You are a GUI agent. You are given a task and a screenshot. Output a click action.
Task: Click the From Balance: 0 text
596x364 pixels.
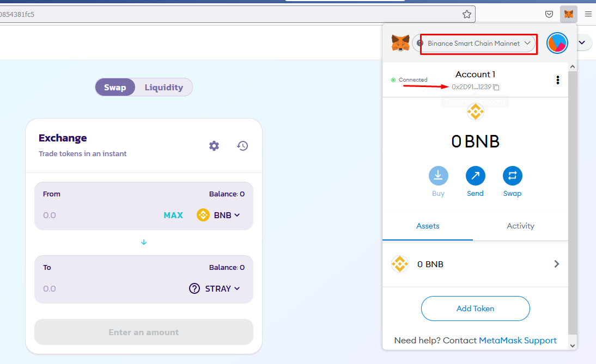point(227,194)
